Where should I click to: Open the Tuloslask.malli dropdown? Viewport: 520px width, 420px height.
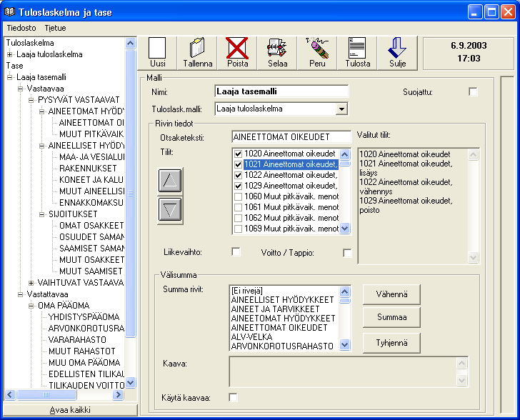pos(341,109)
